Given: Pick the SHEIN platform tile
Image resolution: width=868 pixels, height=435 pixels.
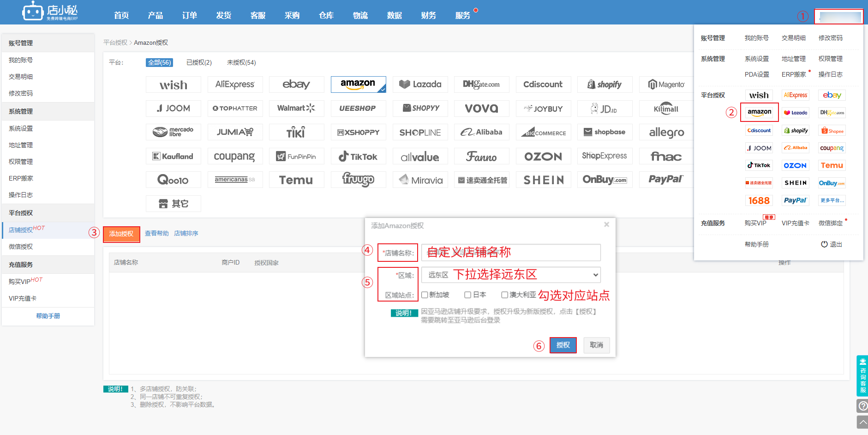Looking at the screenshot, I should (544, 180).
